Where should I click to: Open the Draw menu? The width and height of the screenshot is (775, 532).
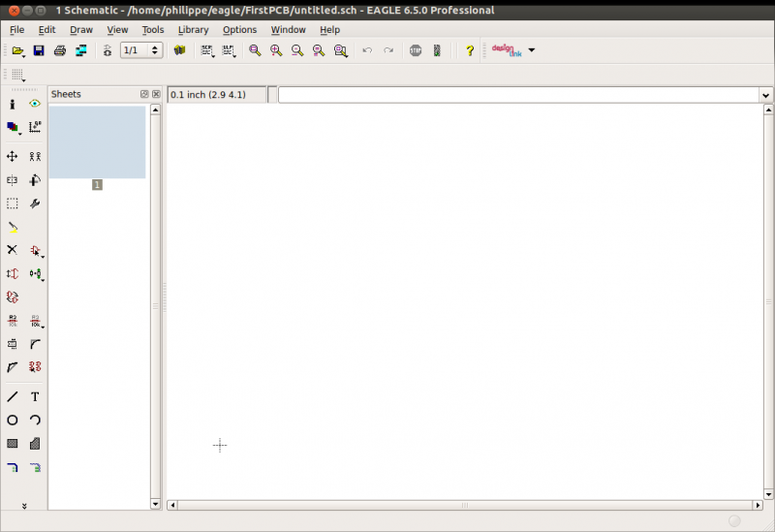81,30
